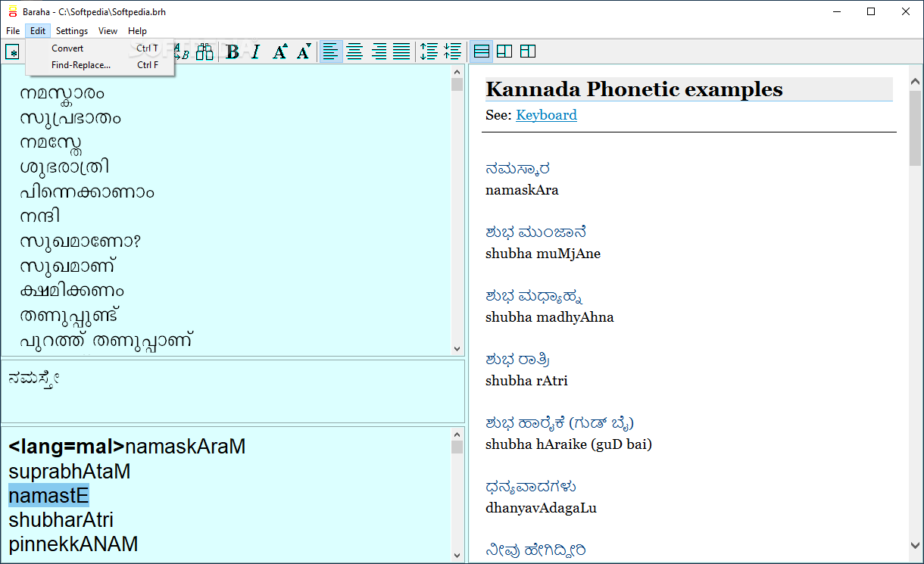This screenshot has width=924, height=564.
Task: Decrease the font size
Action: coord(303,51)
